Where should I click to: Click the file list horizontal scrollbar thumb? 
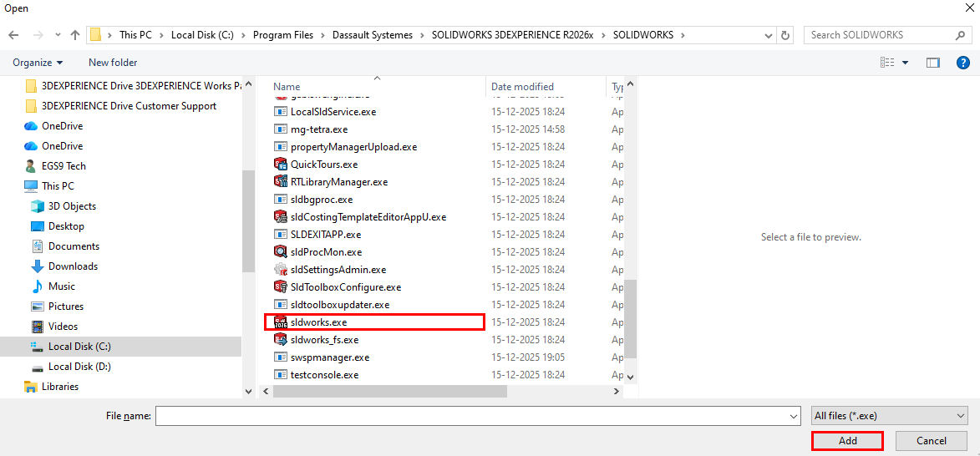389,391
